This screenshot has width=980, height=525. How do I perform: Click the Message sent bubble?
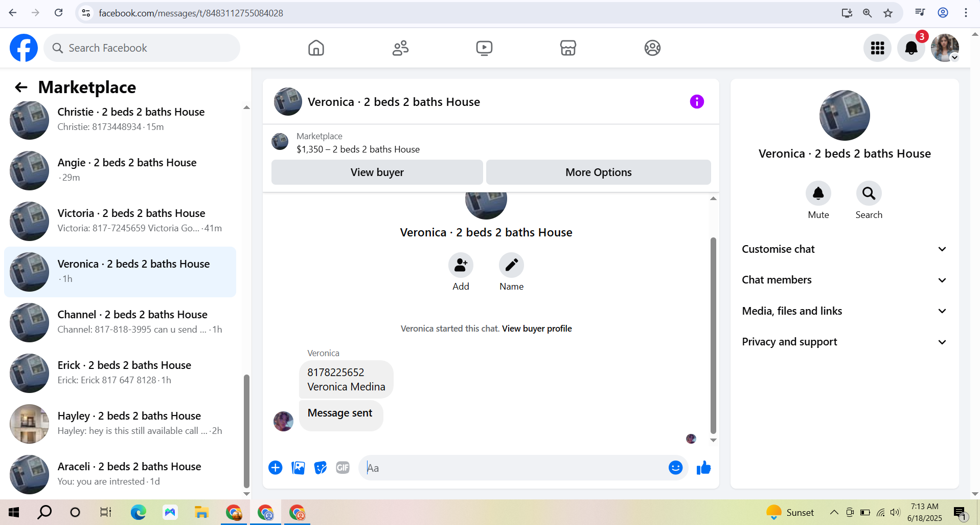(340, 415)
